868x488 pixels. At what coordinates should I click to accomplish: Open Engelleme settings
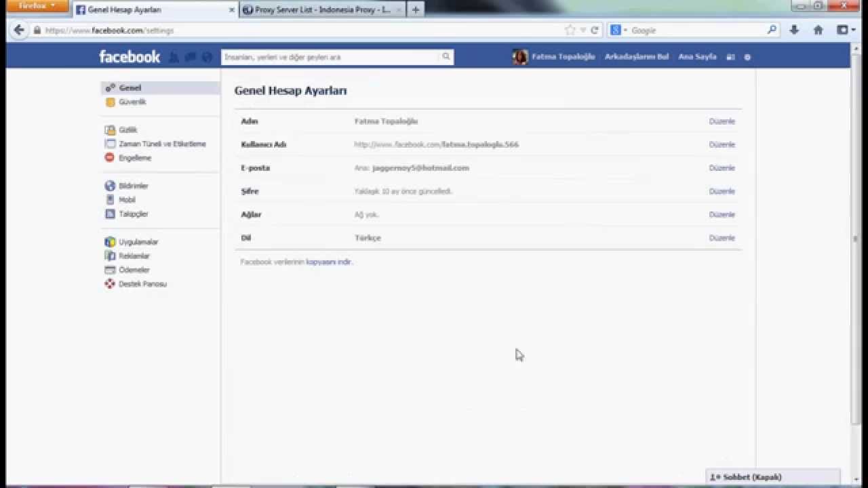click(135, 158)
